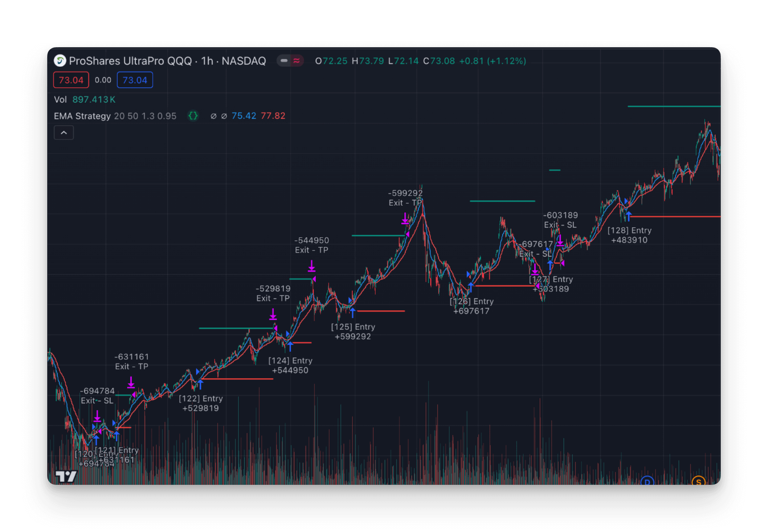
Task: Click the high price value 73.79
Action: (x=371, y=61)
